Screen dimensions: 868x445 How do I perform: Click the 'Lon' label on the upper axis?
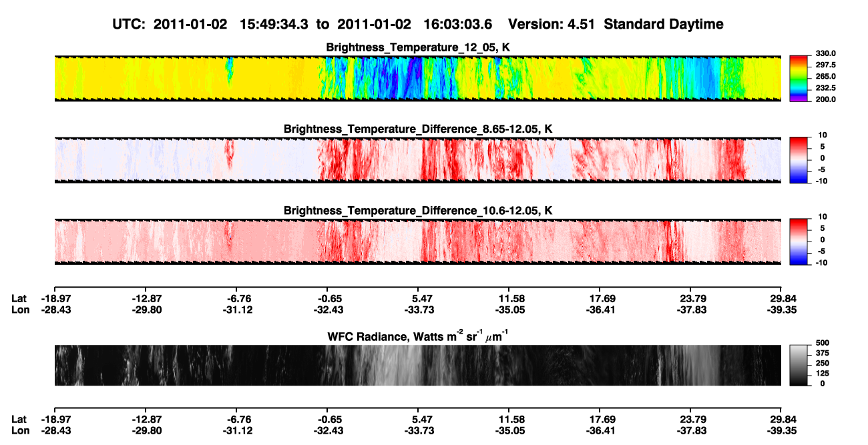(20, 309)
